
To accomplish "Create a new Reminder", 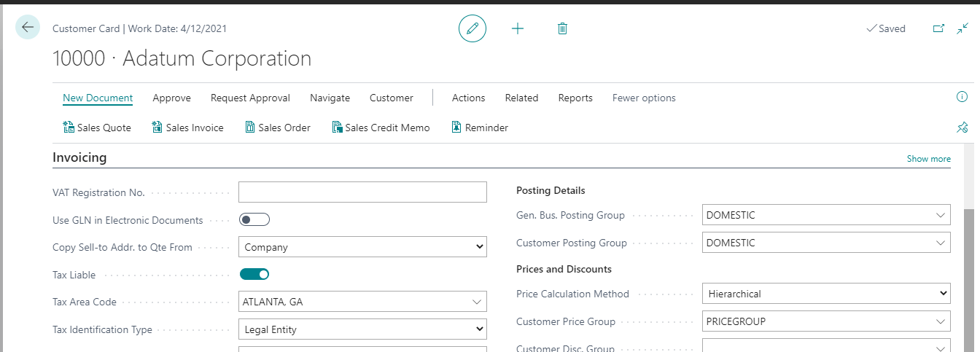I will (480, 128).
